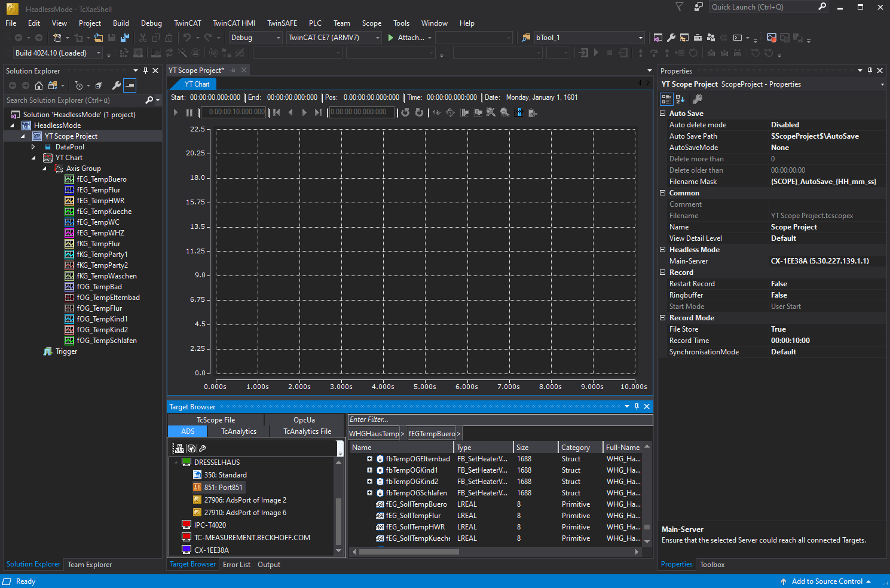The height and width of the screenshot is (588, 890).
Task: Click the Enter Filter field in Target Browser
Action: [x=500, y=419]
